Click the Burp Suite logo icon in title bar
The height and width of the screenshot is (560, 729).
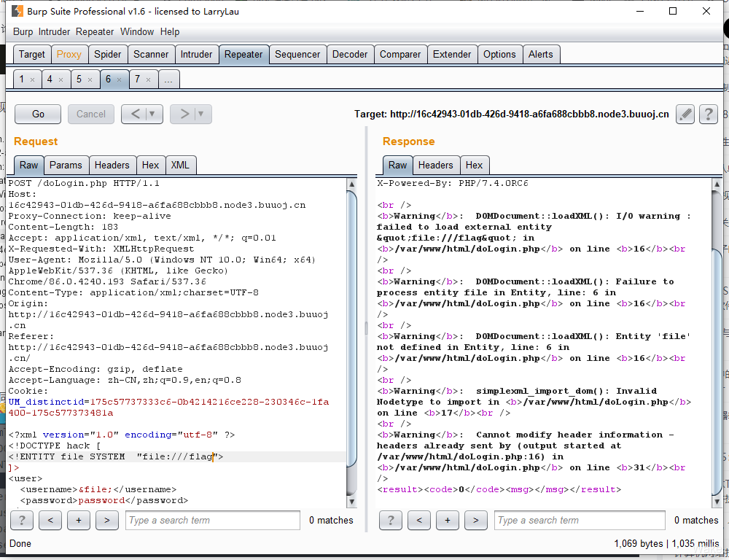pos(17,11)
